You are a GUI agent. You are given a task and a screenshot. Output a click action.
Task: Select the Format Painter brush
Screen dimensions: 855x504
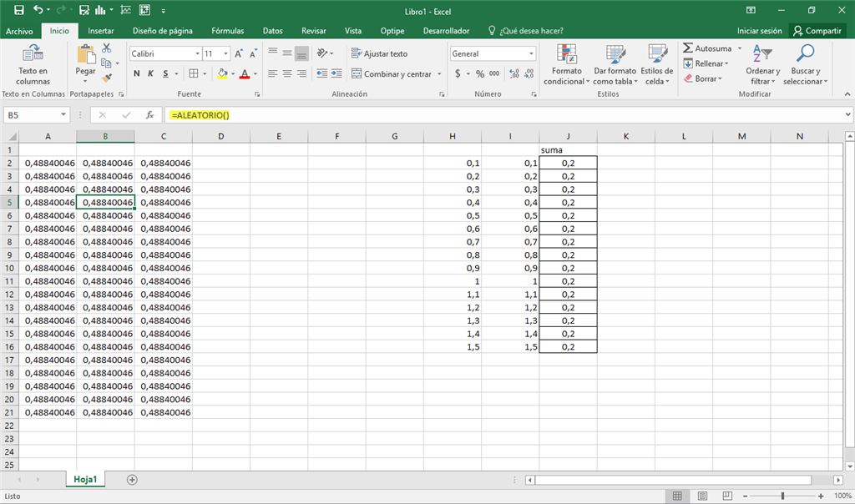[x=107, y=78]
